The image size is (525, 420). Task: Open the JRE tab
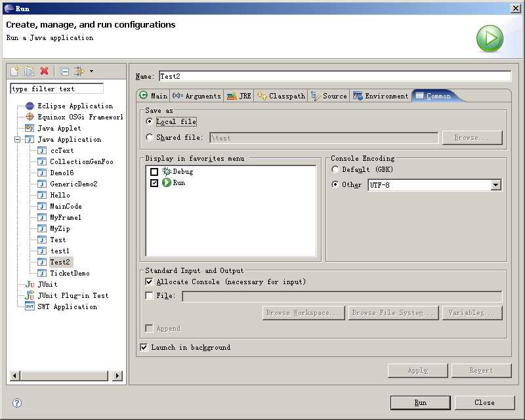(x=239, y=96)
